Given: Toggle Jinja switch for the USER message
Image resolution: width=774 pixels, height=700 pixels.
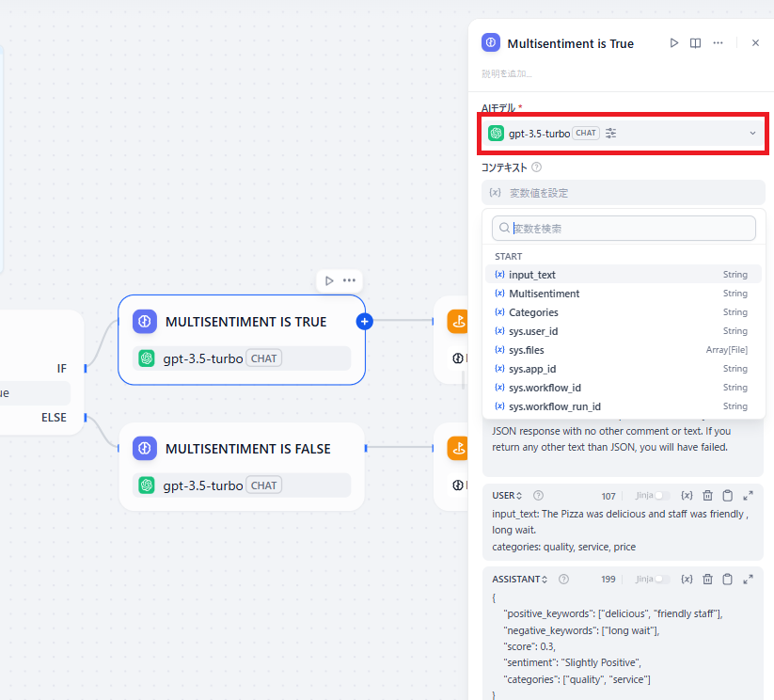Looking at the screenshot, I should pos(664,496).
